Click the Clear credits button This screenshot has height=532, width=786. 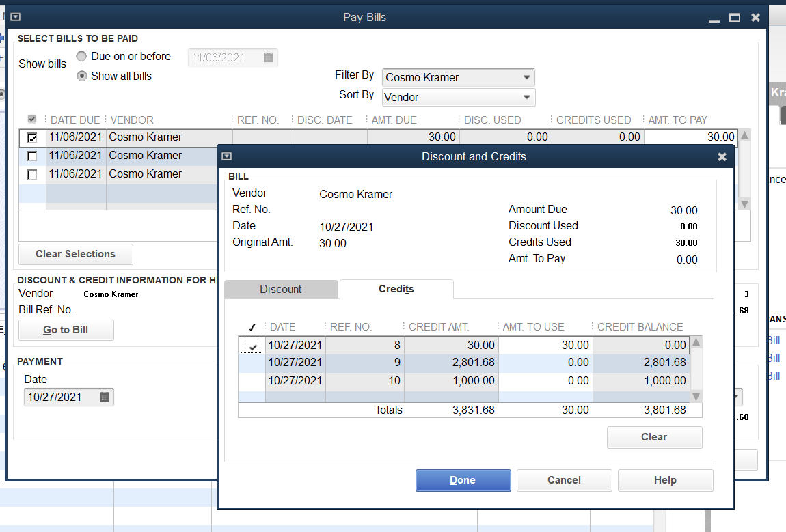tap(654, 437)
